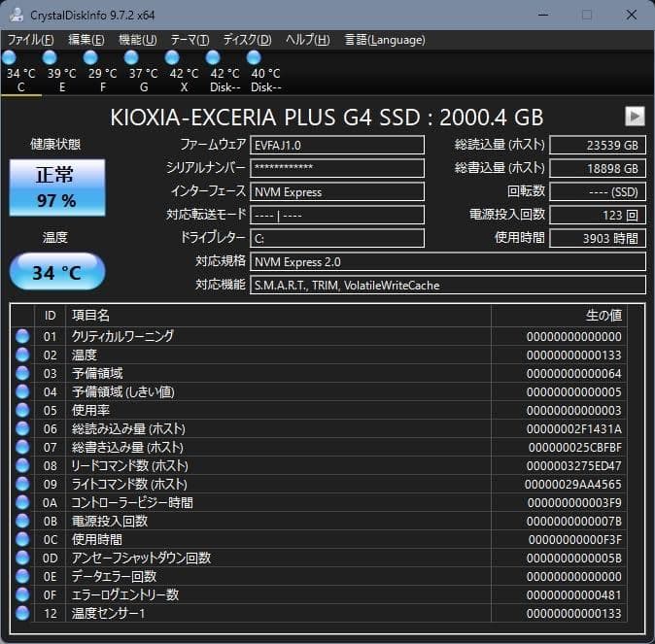Click status icon for 0E データエラー回数
Viewport: 655px width, 644px height.
22,576
